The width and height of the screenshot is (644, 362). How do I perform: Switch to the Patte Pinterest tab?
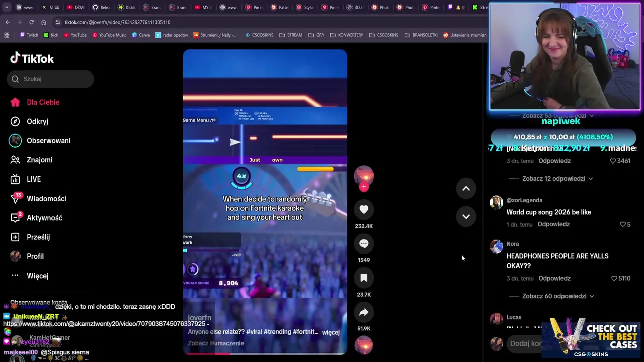pos(280,7)
